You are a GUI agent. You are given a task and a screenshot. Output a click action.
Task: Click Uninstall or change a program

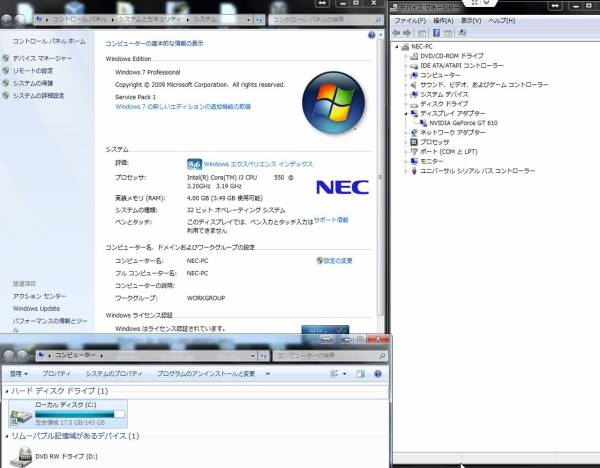[205, 374]
